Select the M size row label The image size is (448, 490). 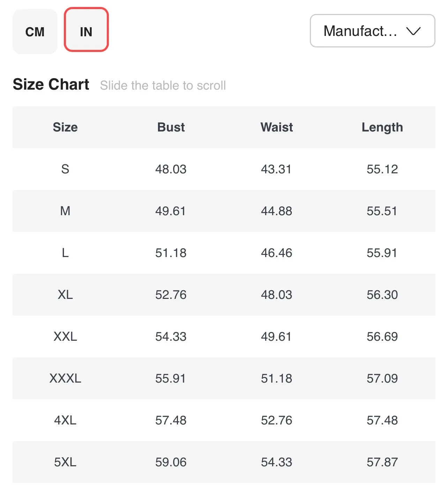[x=65, y=211]
